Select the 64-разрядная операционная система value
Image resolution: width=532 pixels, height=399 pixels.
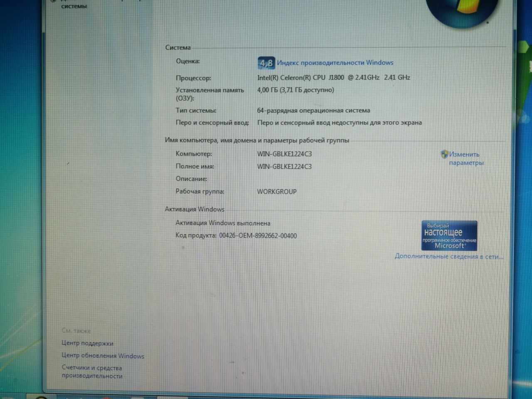[313, 111]
